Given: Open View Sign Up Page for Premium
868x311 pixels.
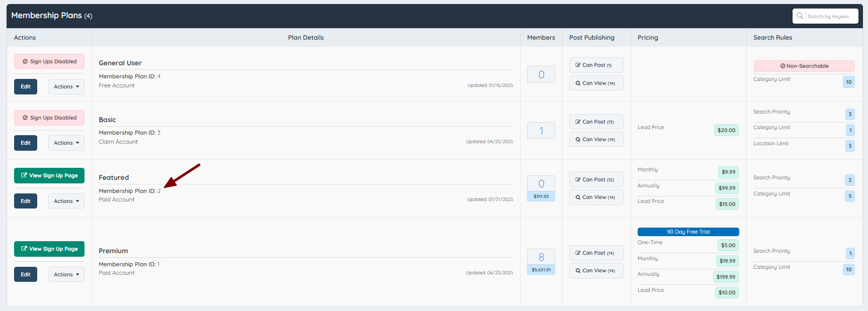Looking at the screenshot, I should coord(49,249).
